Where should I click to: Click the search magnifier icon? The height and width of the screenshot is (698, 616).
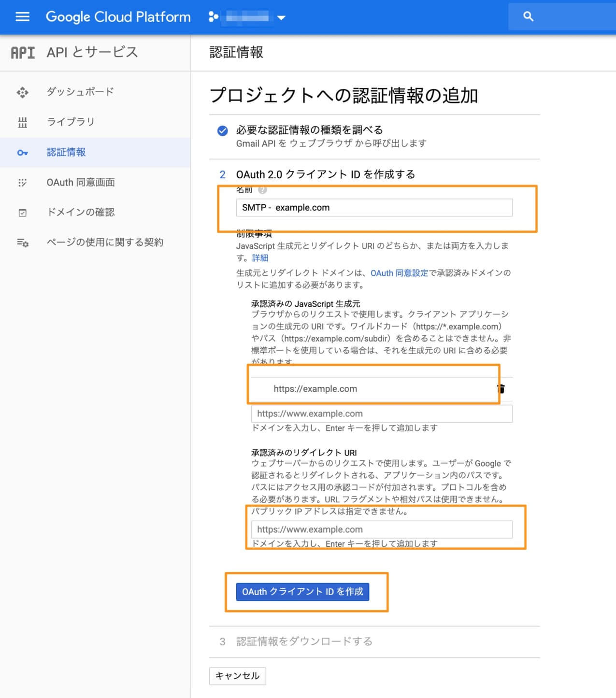[x=528, y=17]
